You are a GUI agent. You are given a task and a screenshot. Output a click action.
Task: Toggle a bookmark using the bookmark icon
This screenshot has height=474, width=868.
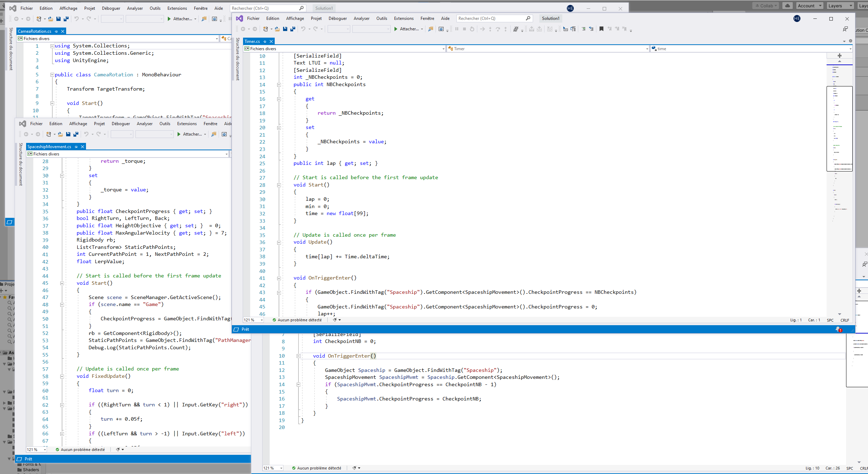point(601,29)
